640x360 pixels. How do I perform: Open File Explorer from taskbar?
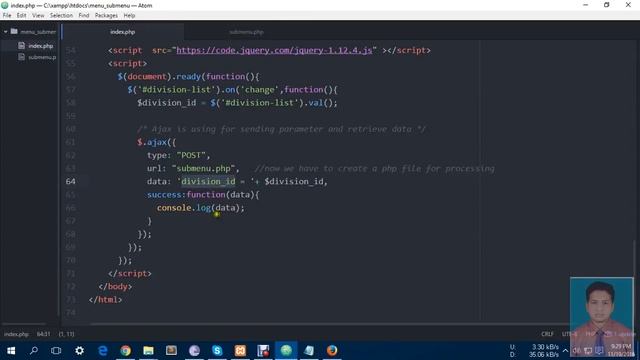(148, 351)
